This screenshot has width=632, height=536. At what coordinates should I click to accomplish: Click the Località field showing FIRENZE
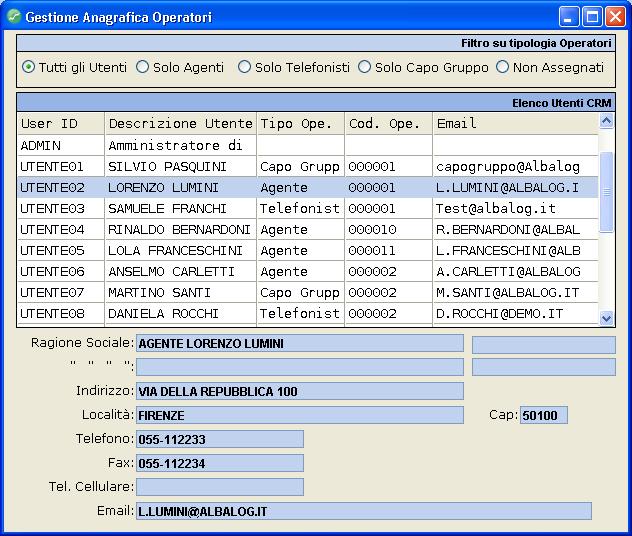(300, 415)
